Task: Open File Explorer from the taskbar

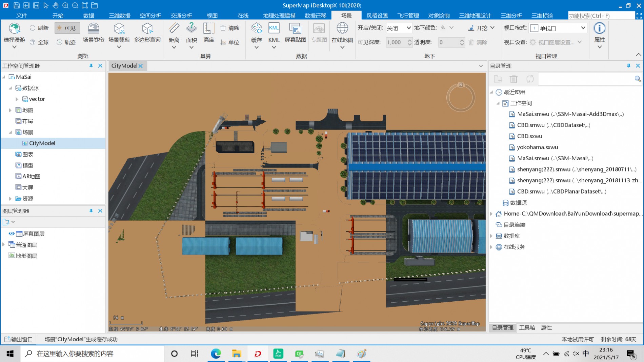Action: (x=236, y=354)
